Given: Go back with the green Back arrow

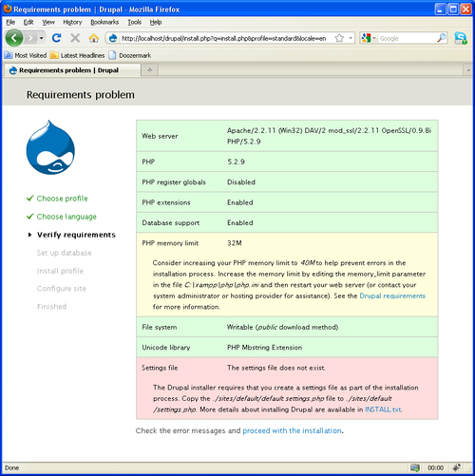Looking at the screenshot, I should 14,38.
